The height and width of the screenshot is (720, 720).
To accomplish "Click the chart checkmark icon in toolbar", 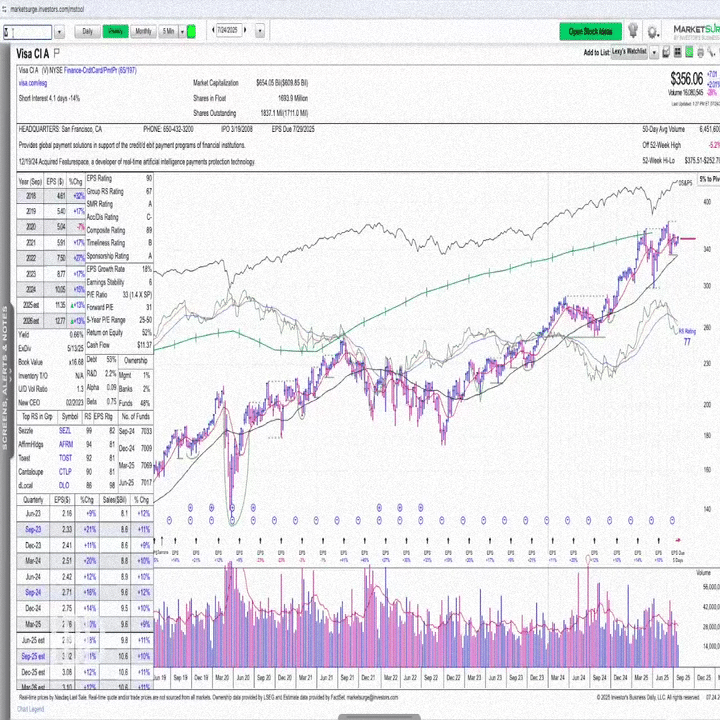I will coord(666,53).
